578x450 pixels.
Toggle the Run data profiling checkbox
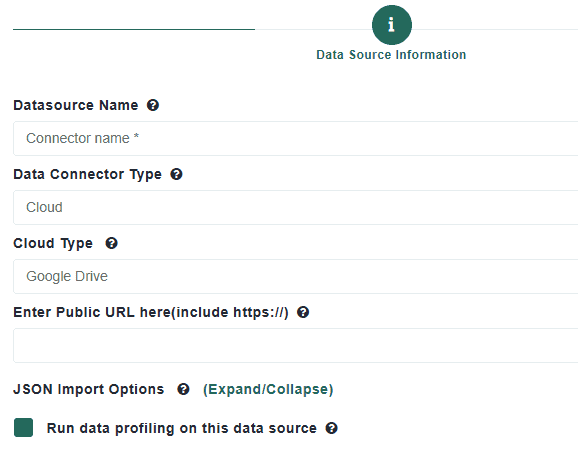point(24,428)
